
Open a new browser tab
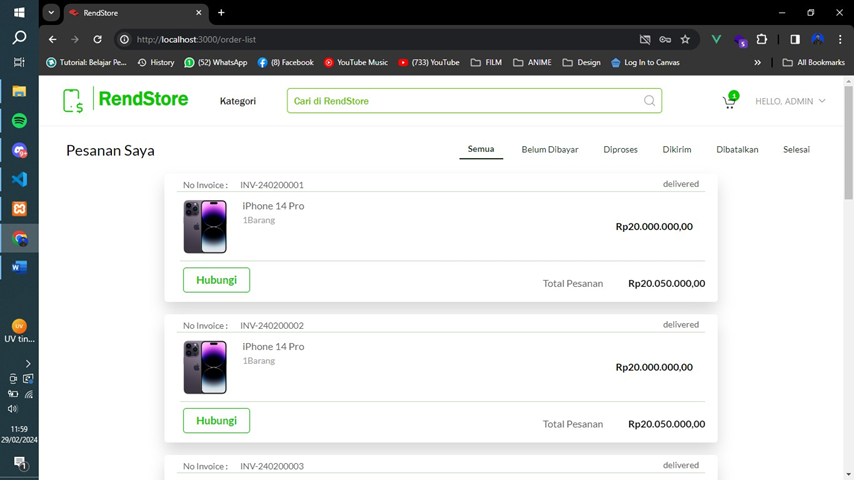[221, 13]
